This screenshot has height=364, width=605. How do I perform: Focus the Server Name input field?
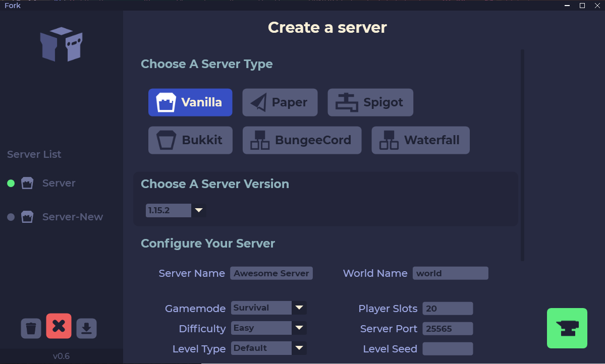pyautogui.click(x=271, y=273)
